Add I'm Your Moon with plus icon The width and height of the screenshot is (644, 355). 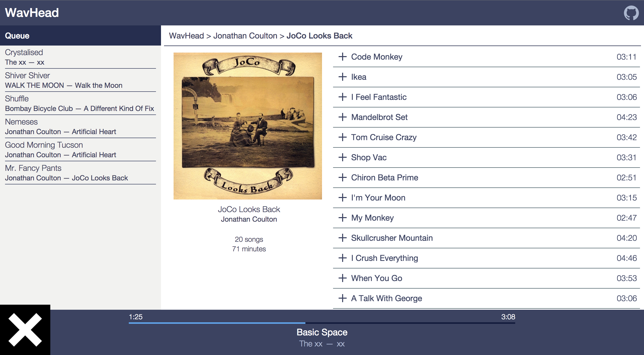tap(342, 198)
